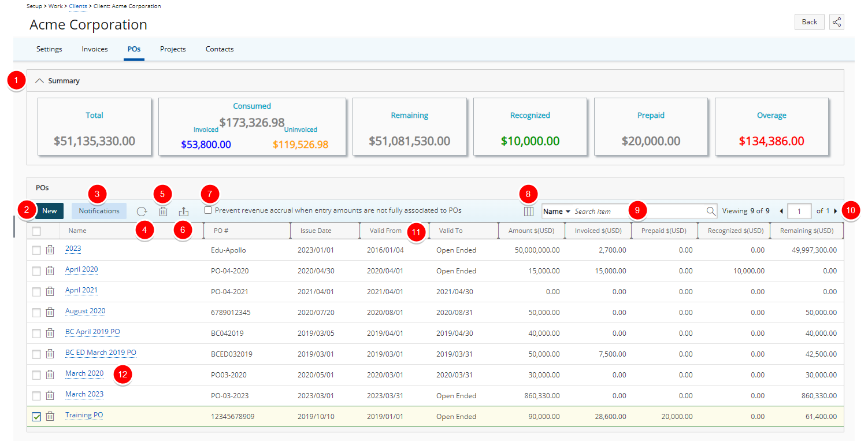Image resolution: width=868 pixels, height=441 pixels.
Task: Open the BC ED March 2019 PO link
Action: (x=101, y=353)
